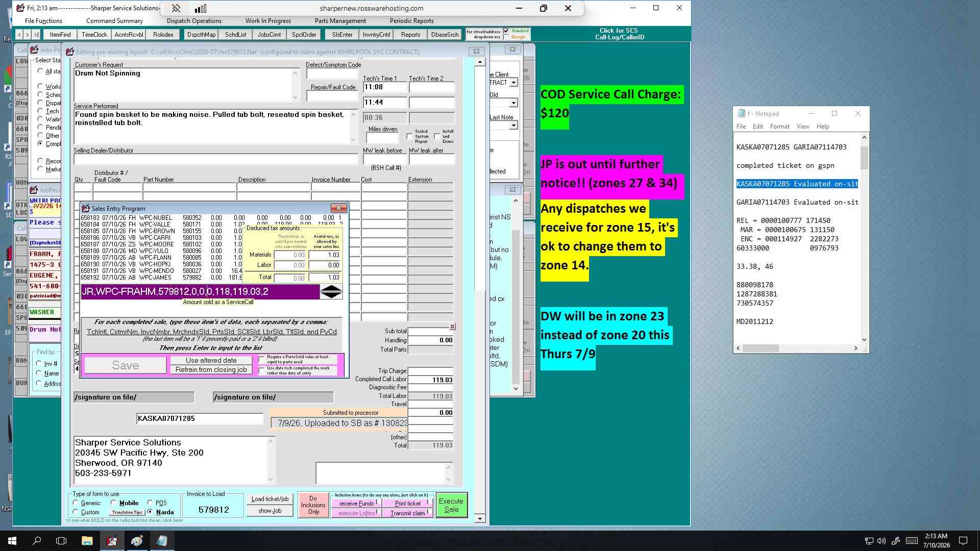Click the Windows Start button
The width and height of the screenshot is (980, 551).
[x=12, y=541]
